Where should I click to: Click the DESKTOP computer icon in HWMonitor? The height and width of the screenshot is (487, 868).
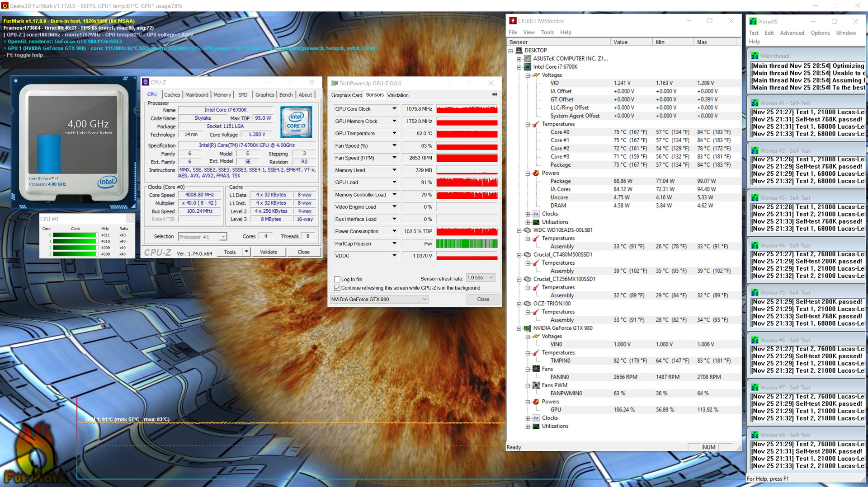(519, 51)
